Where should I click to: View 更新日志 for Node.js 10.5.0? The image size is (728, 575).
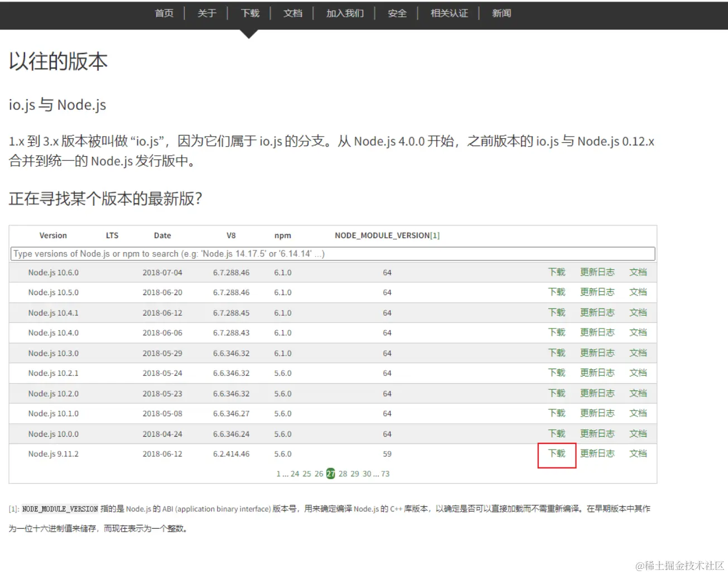(x=597, y=292)
